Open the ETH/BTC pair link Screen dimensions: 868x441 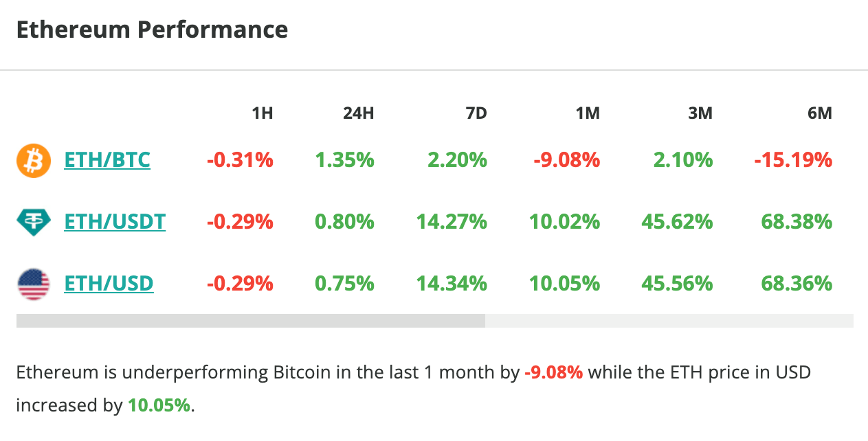point(107,161)
